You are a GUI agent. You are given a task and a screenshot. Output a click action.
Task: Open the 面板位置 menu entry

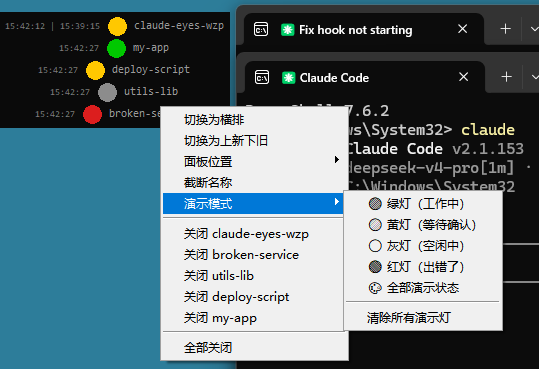pos(253,162)
